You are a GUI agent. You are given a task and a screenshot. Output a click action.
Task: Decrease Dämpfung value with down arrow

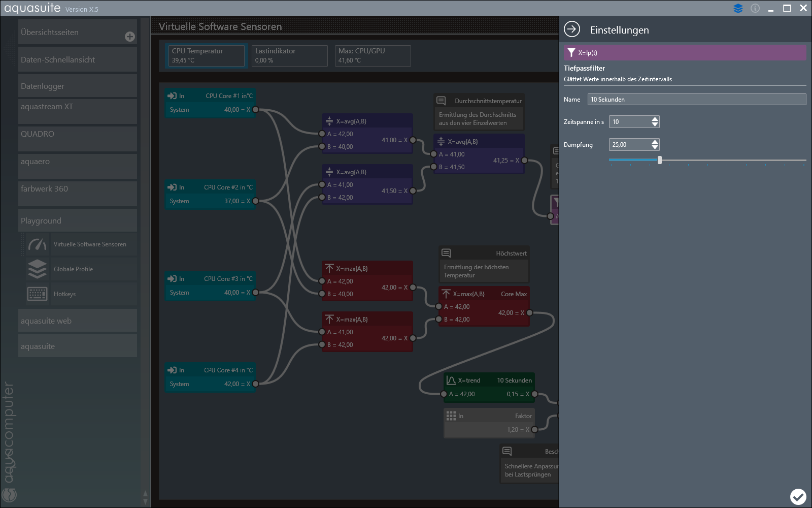[655, 147]
